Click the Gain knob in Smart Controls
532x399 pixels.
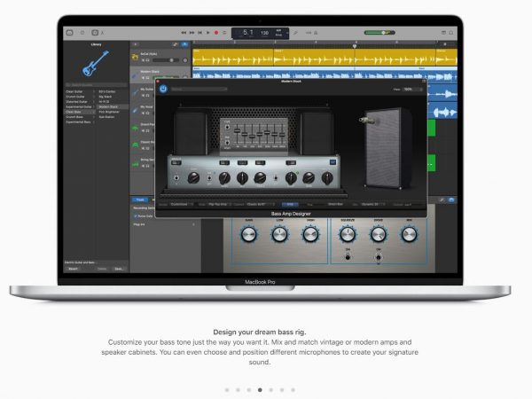(248, 234)
